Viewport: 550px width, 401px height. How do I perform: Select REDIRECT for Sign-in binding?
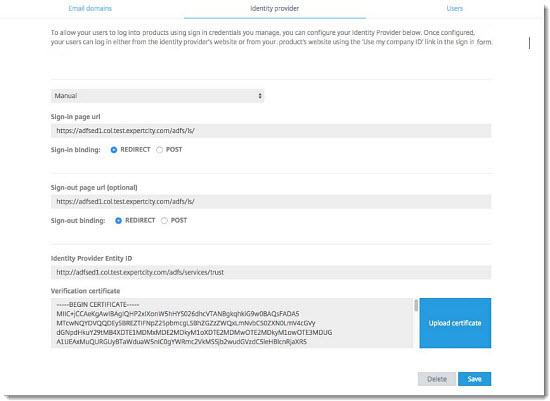point(114,150)
